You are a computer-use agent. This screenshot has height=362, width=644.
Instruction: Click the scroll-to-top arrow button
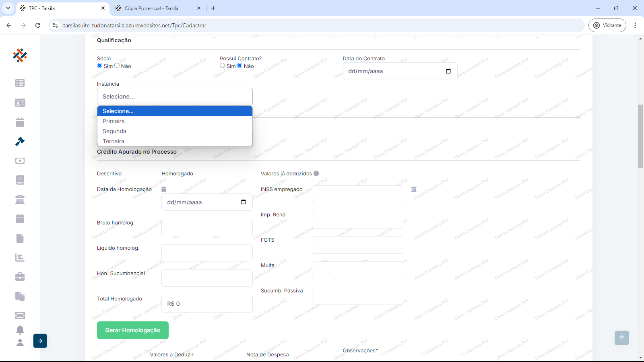click(621, 338)
